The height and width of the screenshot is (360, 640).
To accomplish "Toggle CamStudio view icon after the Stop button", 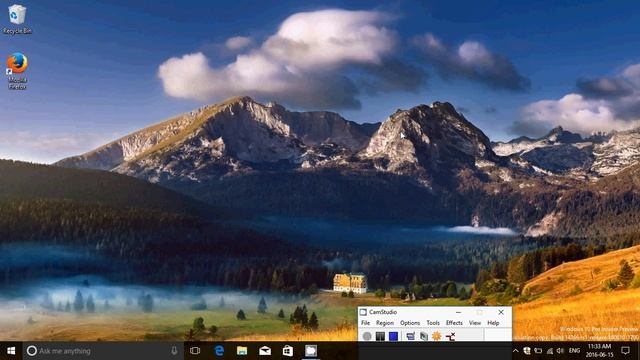I will pos(410,336).
